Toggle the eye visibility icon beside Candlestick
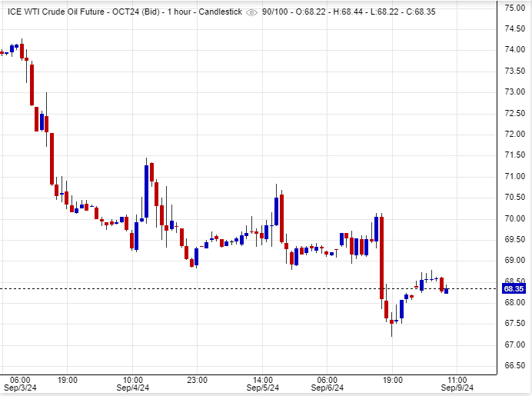Screen dimensions: 532x396 pyautogui.click(x=252, y=12)
